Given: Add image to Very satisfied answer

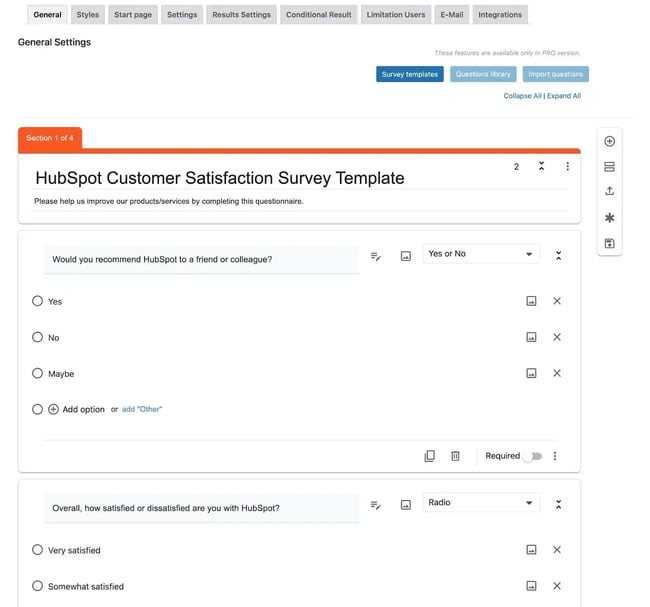Looking at the screenshot, I should click(x=531, y=550).
